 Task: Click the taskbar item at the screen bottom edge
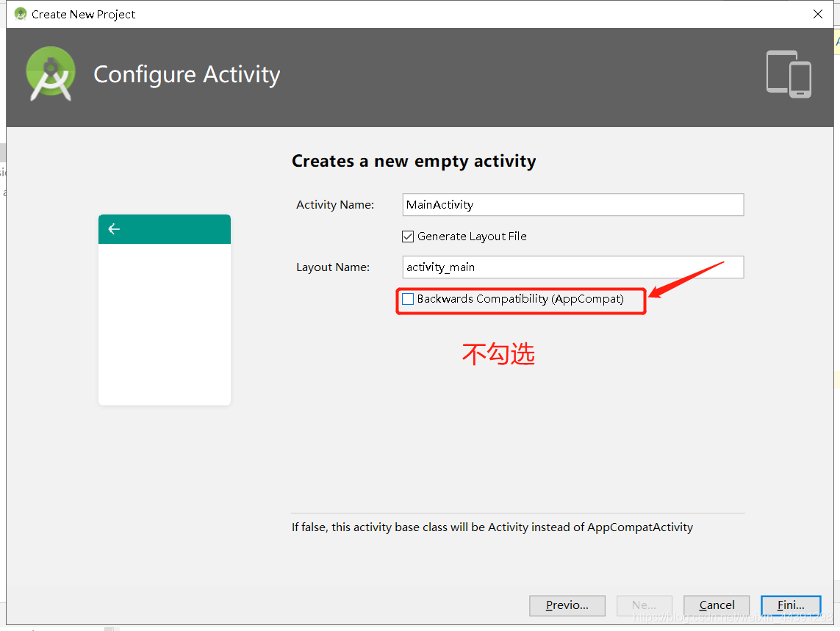pyautogui.click(x=110, y=628)
